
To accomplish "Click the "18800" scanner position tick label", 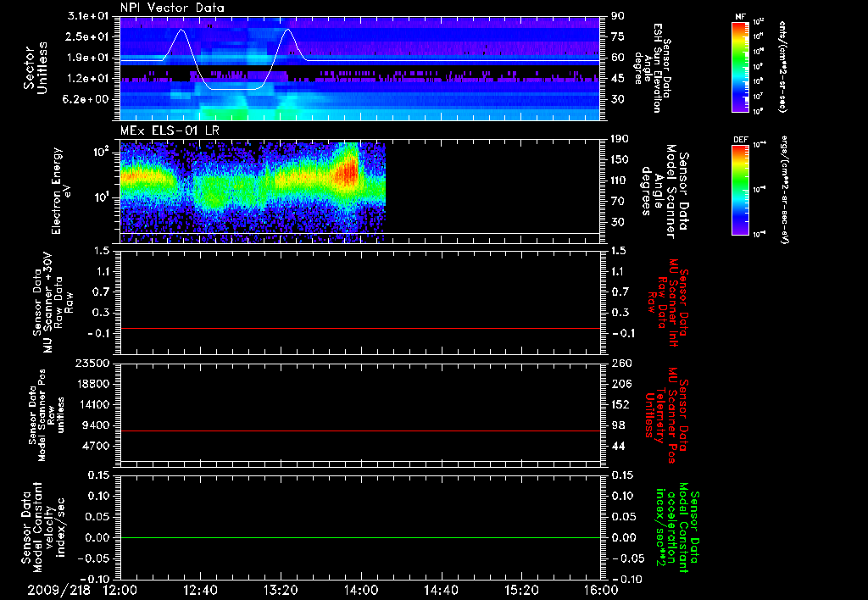I will point(92,384).
